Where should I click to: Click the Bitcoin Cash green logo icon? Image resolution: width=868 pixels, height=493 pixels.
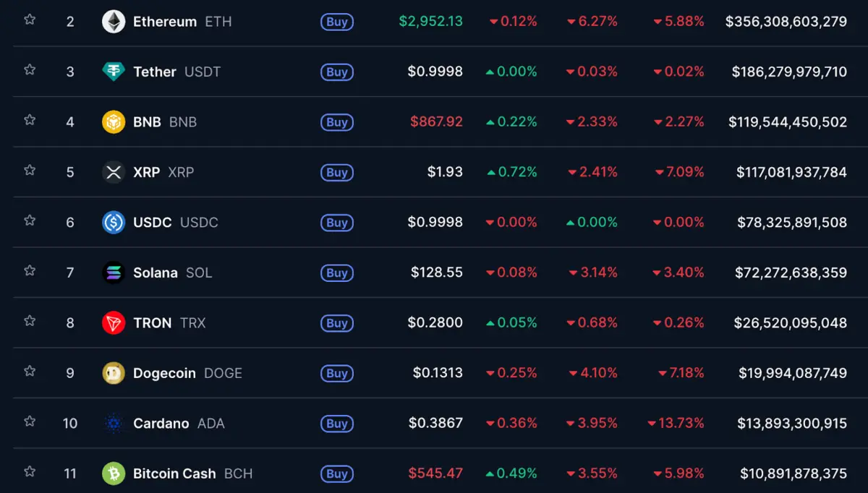(114, 473)
